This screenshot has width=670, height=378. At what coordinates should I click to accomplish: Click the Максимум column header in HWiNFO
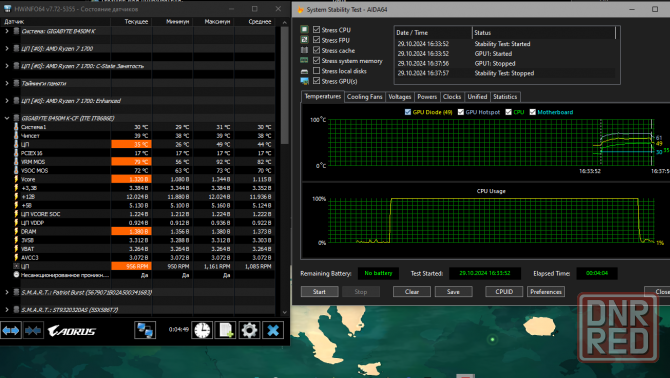213,21
